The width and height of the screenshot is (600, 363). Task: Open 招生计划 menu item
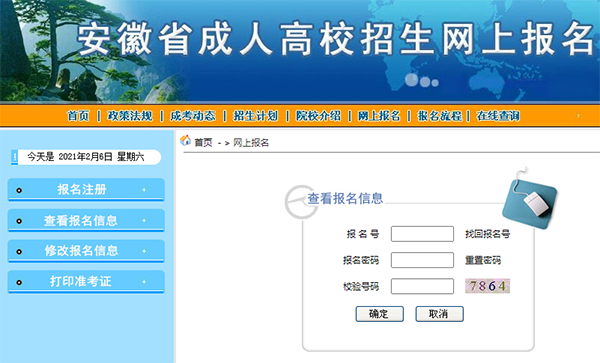coord(256,116)
